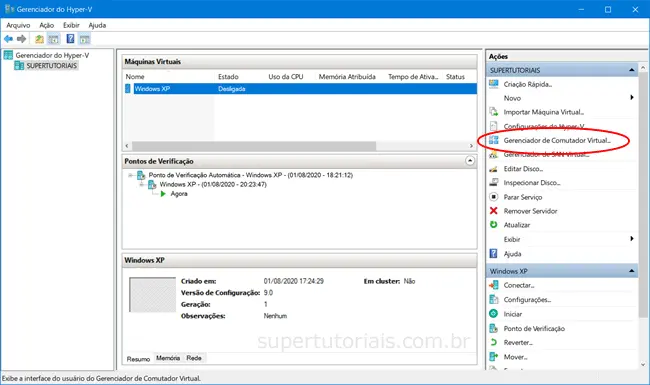This screenshot has height=385, width=650.
Task: Click the Windows XP preview thumbnail
Action: click(x=152, y=294)
